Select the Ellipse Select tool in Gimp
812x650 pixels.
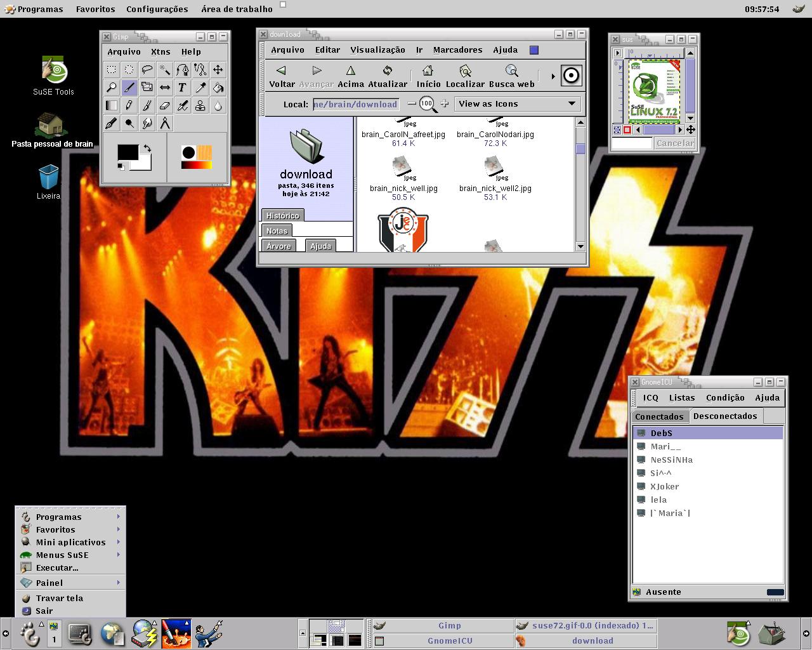(x=129, y=70)
